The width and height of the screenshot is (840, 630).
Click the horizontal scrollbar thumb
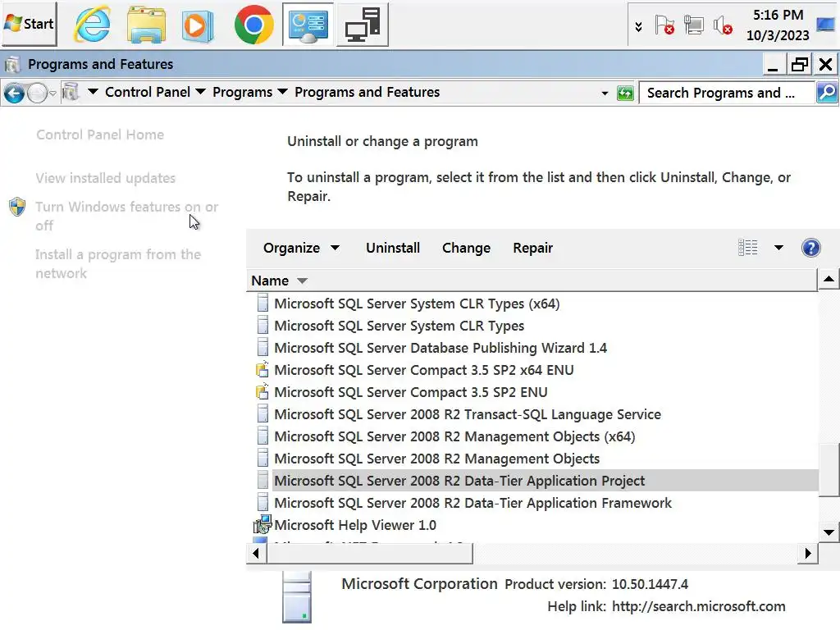point(370,554)
